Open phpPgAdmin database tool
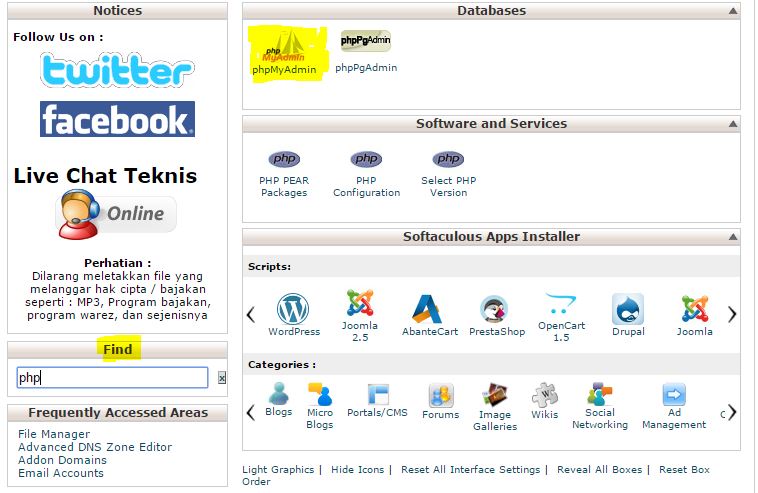Image resolution: width=758 pixels, height=493 pixels. coord(366,50)
